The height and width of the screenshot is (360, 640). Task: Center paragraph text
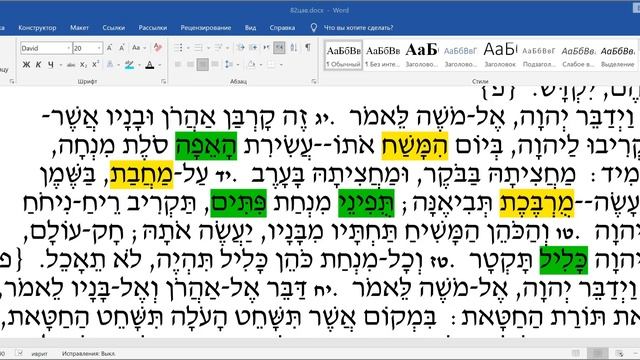coord(190,64)
